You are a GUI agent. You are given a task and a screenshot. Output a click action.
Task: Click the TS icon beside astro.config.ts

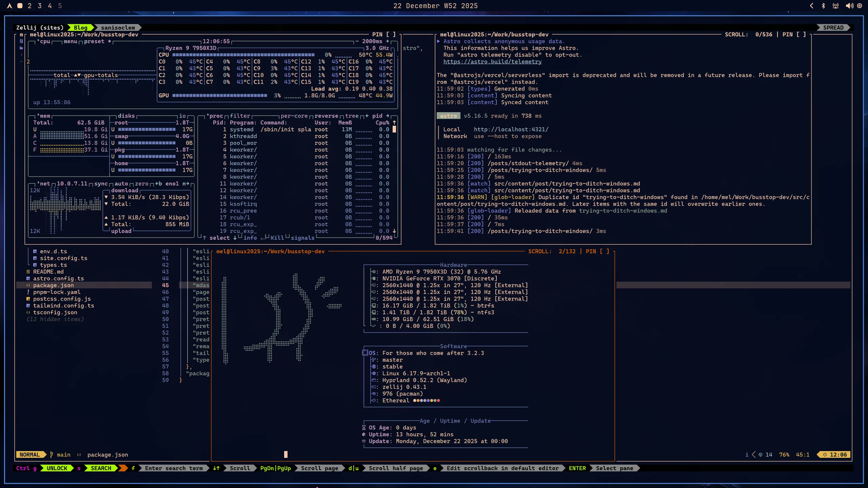pos(28,278)
